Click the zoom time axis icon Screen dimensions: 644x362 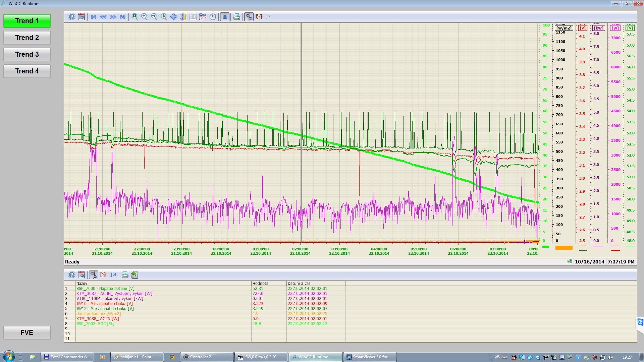(154, 17)
